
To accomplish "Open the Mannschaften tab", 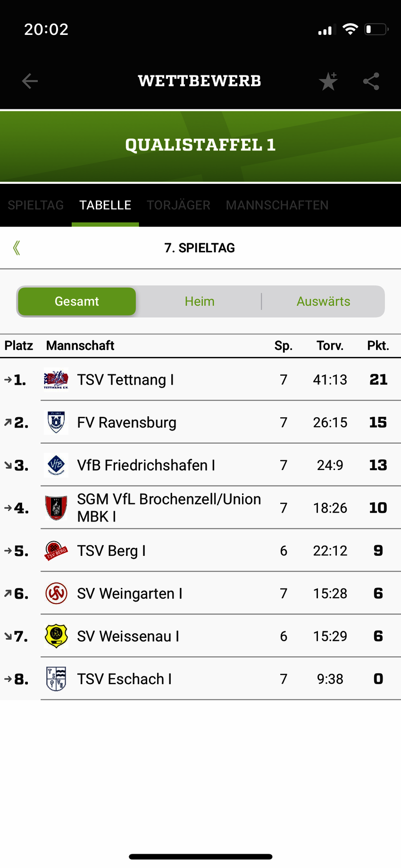I will pyautogui.click(x=277, y=206).
